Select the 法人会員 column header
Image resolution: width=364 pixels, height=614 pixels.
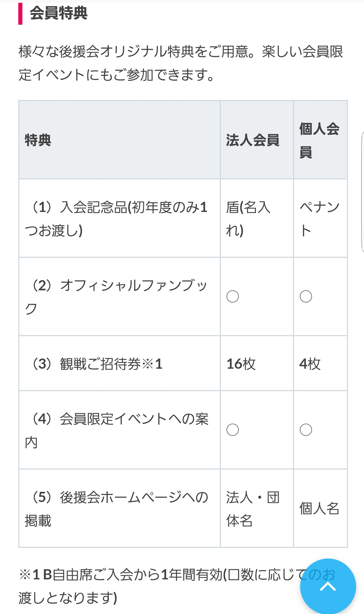click(x=253, y=140)
